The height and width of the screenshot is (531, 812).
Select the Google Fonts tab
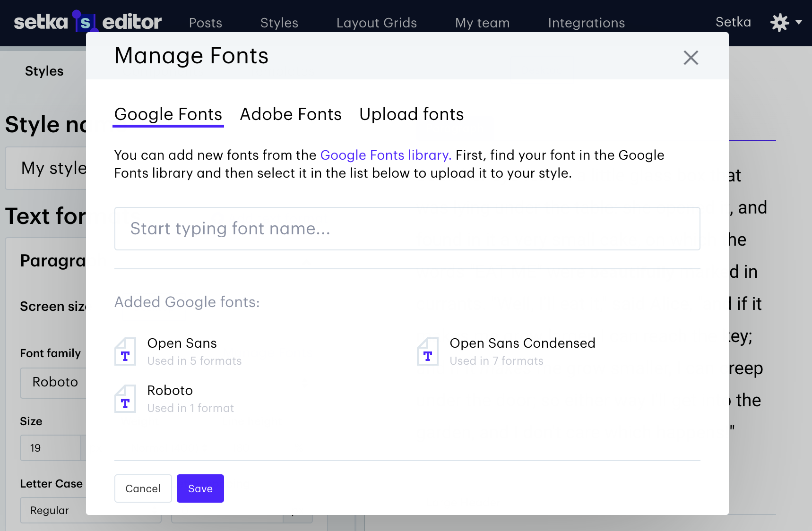(168, 114)
